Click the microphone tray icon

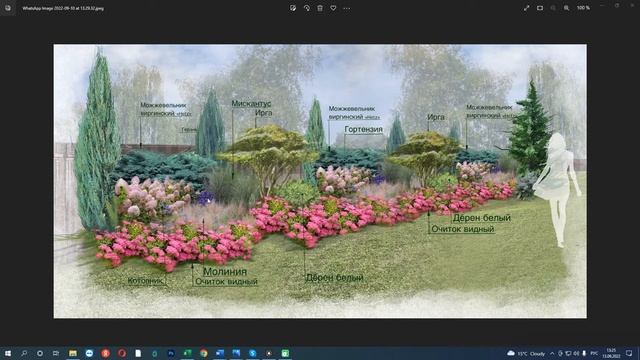584,353
